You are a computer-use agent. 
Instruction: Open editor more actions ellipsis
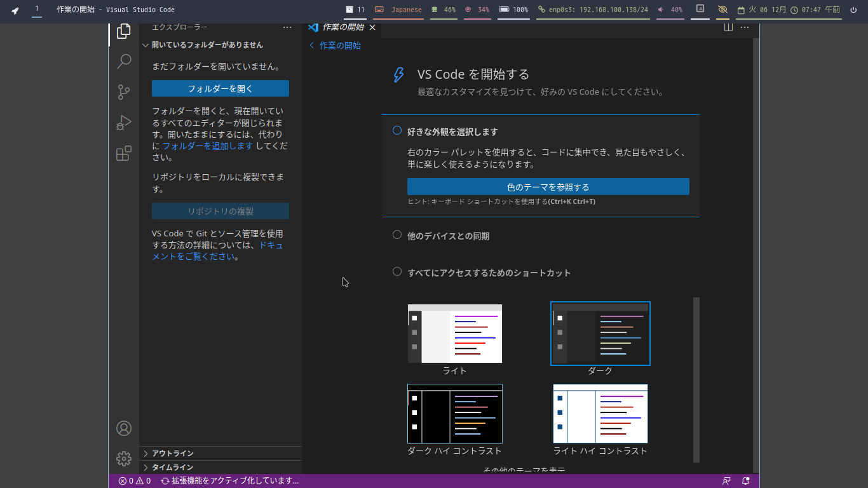tap(745, 27)
